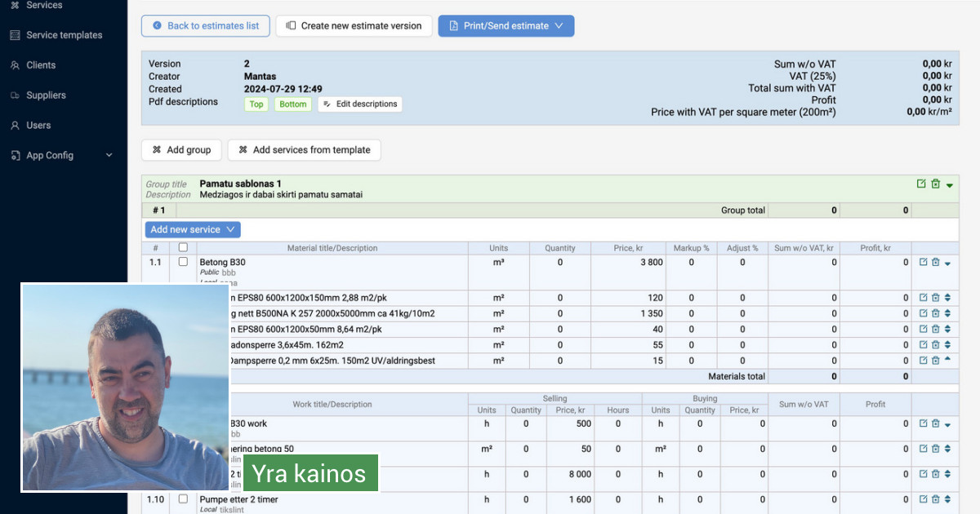The height and width of the screenshot is (514, 980).
Task: Select the Service templates sidebar icon
Action: [13, 35]
